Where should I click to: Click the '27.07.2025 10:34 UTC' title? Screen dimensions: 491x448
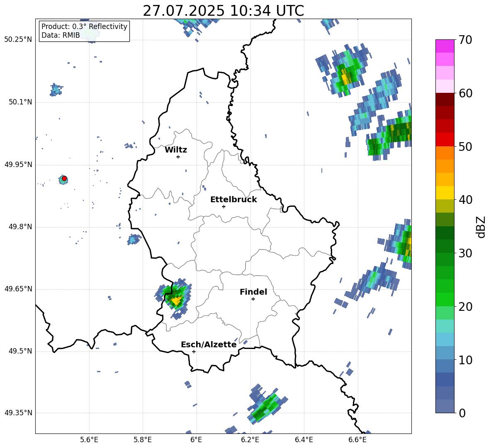[223, 11]
